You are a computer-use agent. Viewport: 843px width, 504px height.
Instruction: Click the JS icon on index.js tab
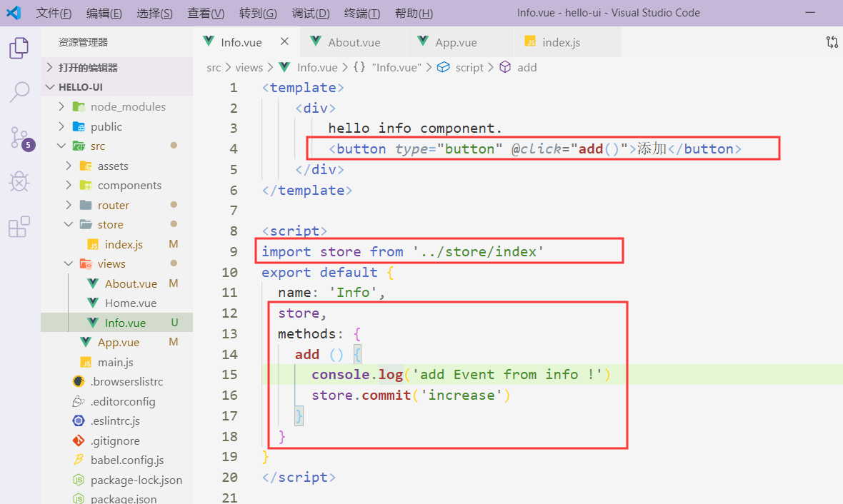[530, 41]
